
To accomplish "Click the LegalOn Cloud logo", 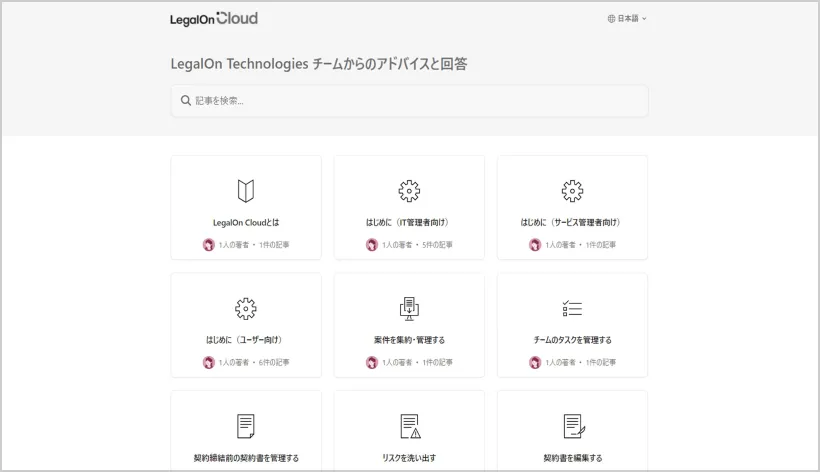I will click(x=214, y=18).
